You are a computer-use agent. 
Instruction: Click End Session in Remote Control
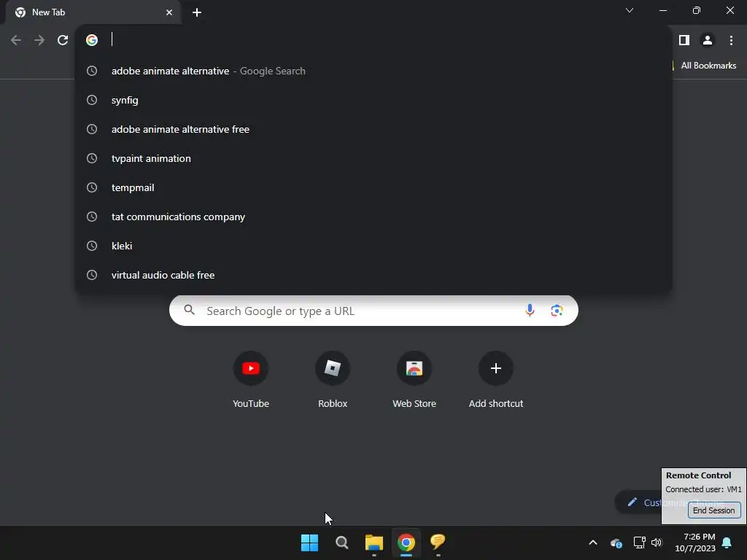[714, 510]
